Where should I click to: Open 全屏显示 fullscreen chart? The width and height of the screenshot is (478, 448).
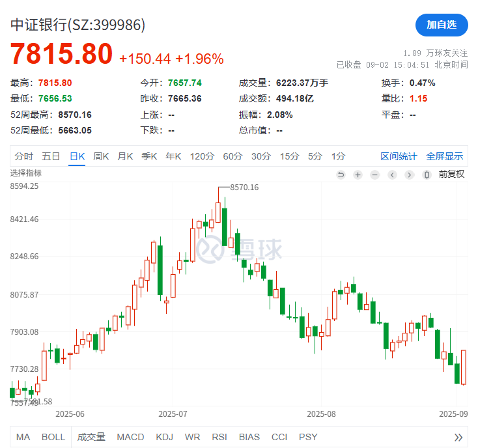(445, 156)
